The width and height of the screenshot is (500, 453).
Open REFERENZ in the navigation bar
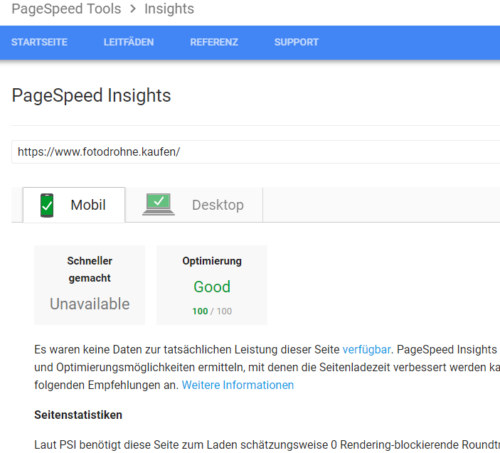214,42
